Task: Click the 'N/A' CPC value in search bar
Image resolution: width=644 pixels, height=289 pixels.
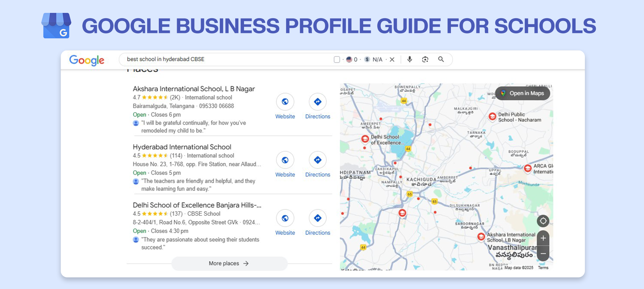Action: [x=377, y=59]
